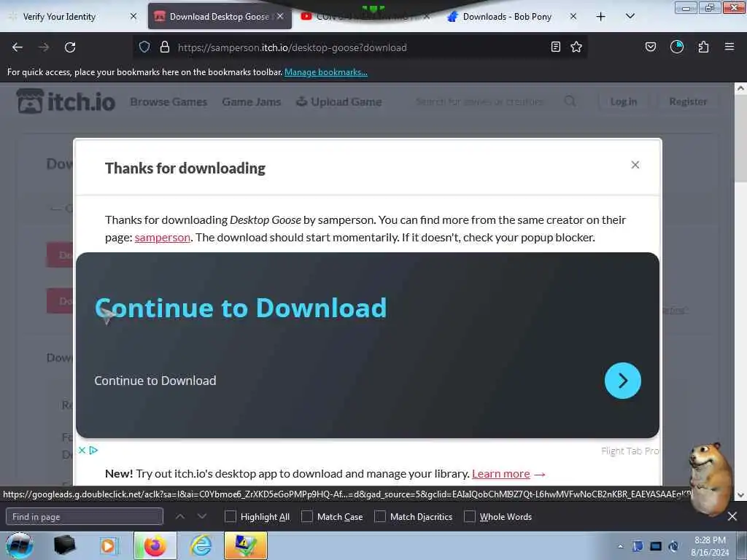Open the Firefox account circle icon
Image resolution: width=747 pixels, height=560 pixels.
[x=677, y=47]
